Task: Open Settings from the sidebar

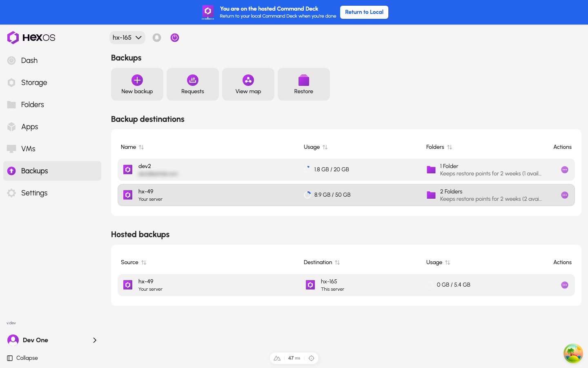Action: (52, 193)
